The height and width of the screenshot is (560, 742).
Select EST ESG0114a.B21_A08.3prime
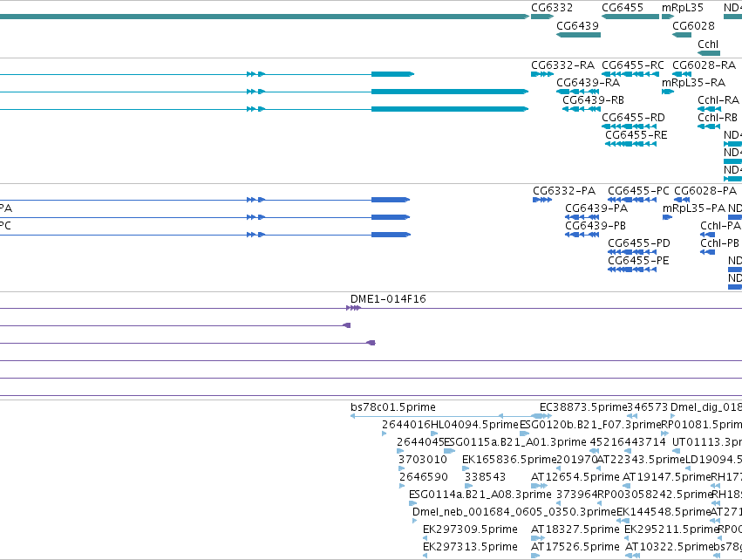480,495
